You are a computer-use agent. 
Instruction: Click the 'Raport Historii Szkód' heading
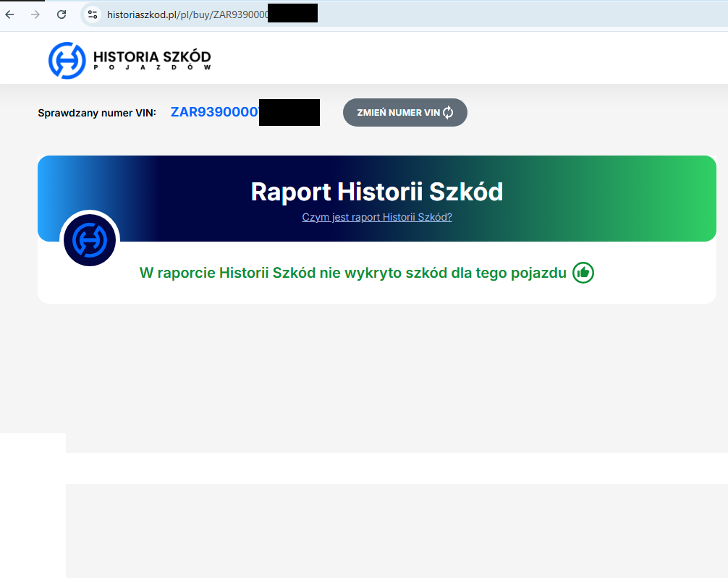[x=376, y=192]
